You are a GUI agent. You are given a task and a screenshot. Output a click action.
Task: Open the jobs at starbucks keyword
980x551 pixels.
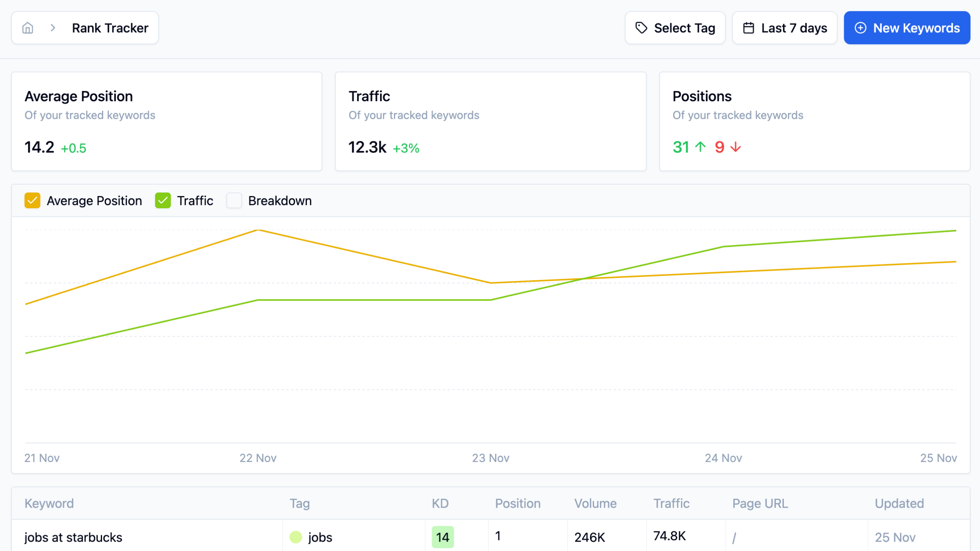tap(73, 537)
